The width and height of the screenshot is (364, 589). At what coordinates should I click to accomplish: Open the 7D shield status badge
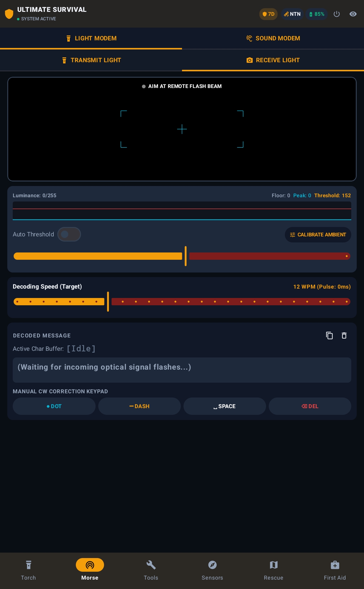coord(268,14)
